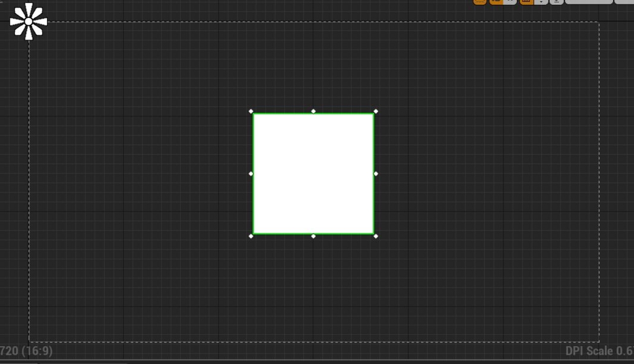
Task: Click the bottom-center resize handle
Action: tap(313, 236)
